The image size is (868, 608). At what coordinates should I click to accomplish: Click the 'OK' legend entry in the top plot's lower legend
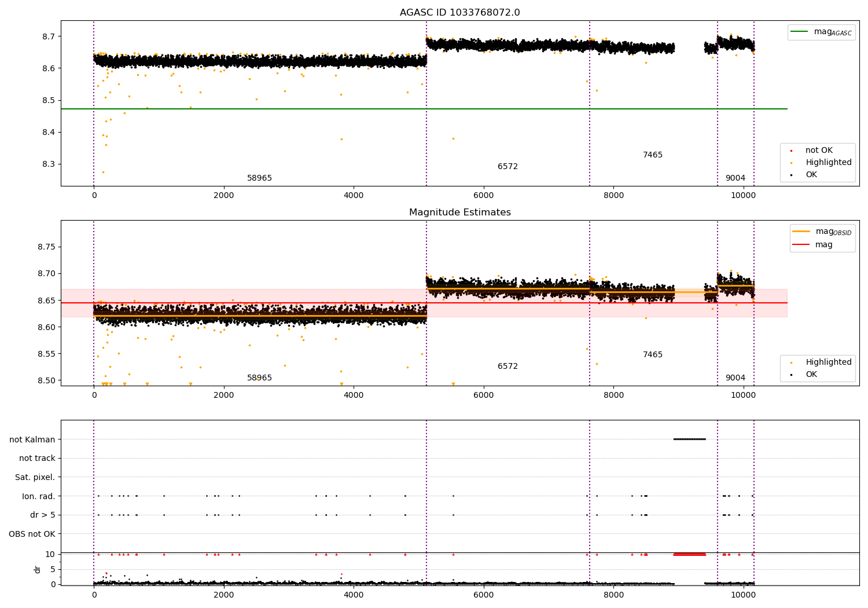pos(804,175)
